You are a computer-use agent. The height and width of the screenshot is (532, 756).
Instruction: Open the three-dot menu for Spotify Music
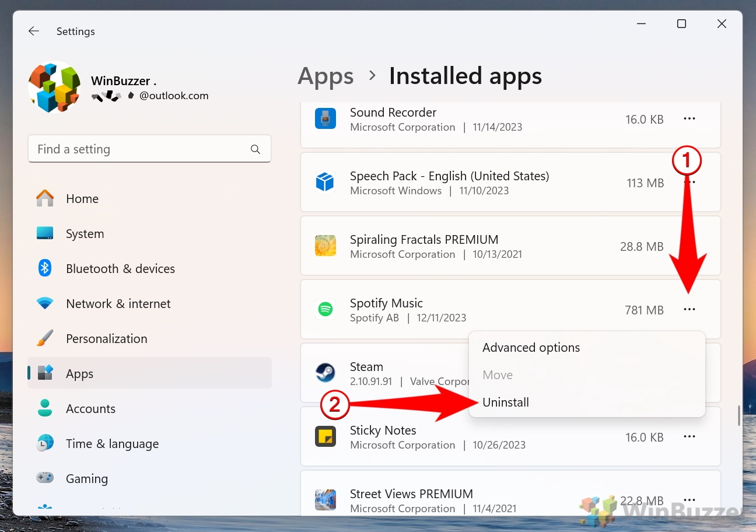point(689,310)
